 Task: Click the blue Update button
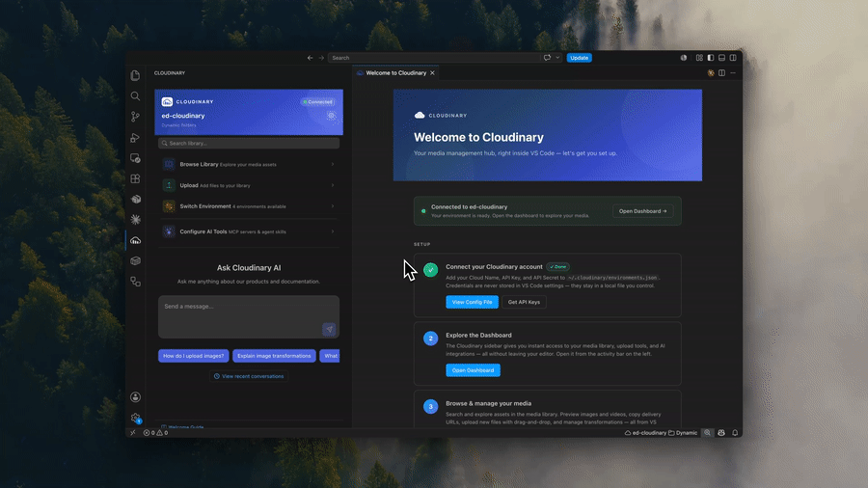(579, 58)
